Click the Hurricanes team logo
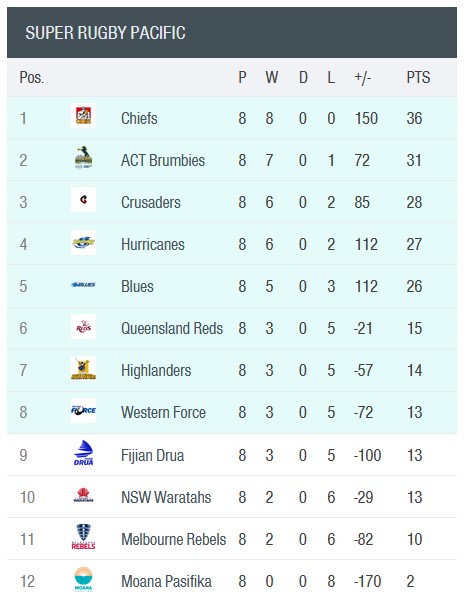 (x=83, y=242)
